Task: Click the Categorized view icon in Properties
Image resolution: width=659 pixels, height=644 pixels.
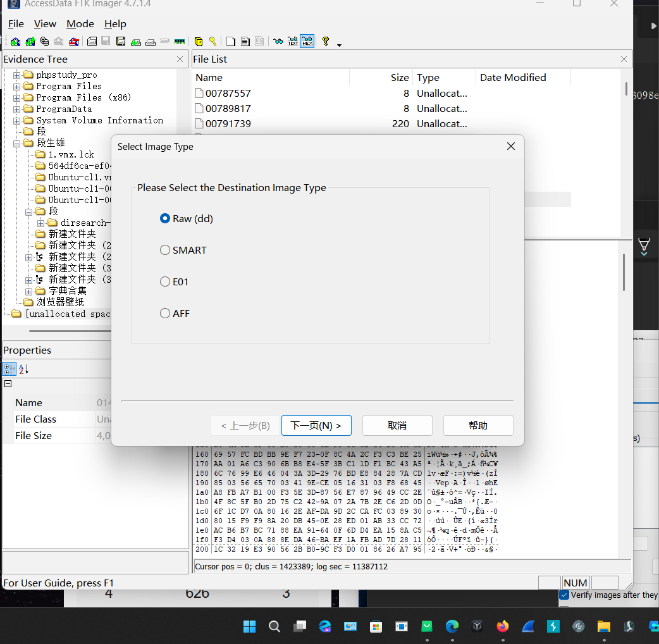Action: (9, 369)
